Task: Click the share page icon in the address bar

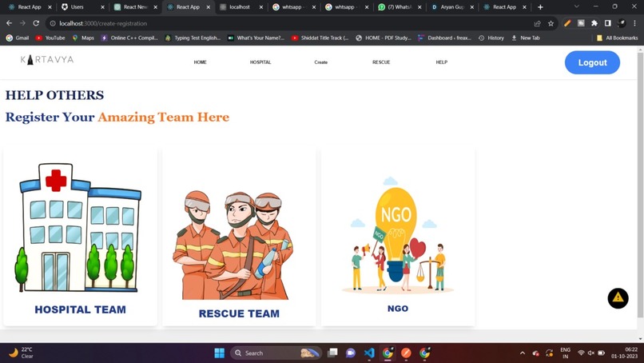Action: [x=537, y=23]
